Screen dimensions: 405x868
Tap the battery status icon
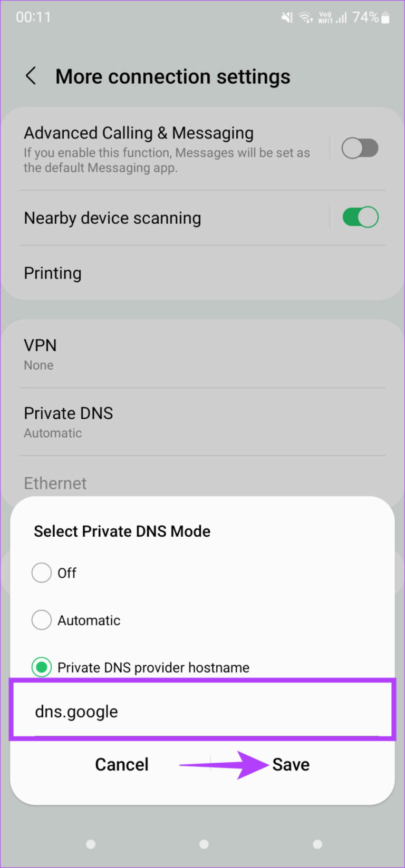click(x=385, y=18)
